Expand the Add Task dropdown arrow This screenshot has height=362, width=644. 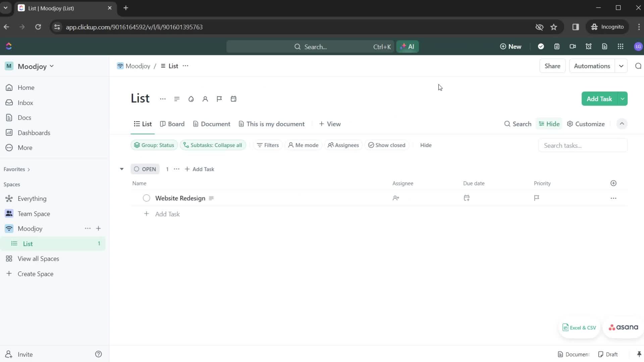tap(622, 99)
